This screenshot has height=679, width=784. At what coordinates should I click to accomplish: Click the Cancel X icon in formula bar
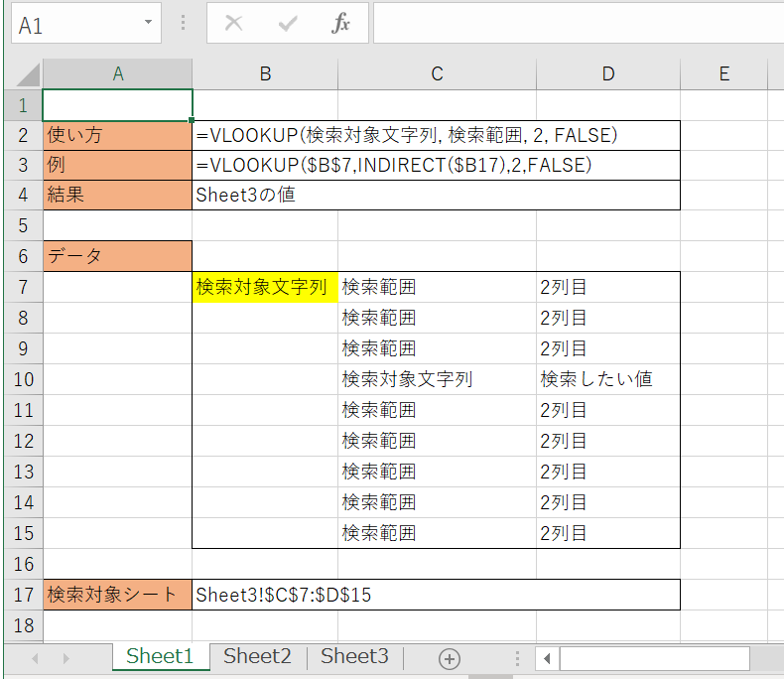click(x=234, y=24)
